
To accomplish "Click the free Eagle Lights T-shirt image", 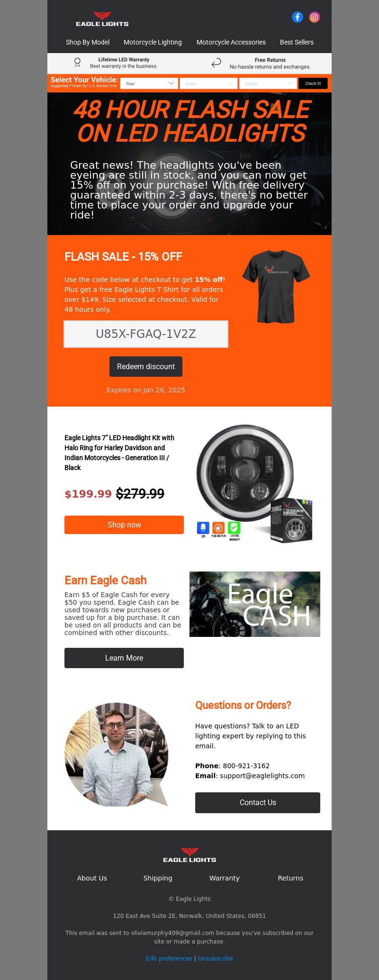I will (x=276, y=287).
